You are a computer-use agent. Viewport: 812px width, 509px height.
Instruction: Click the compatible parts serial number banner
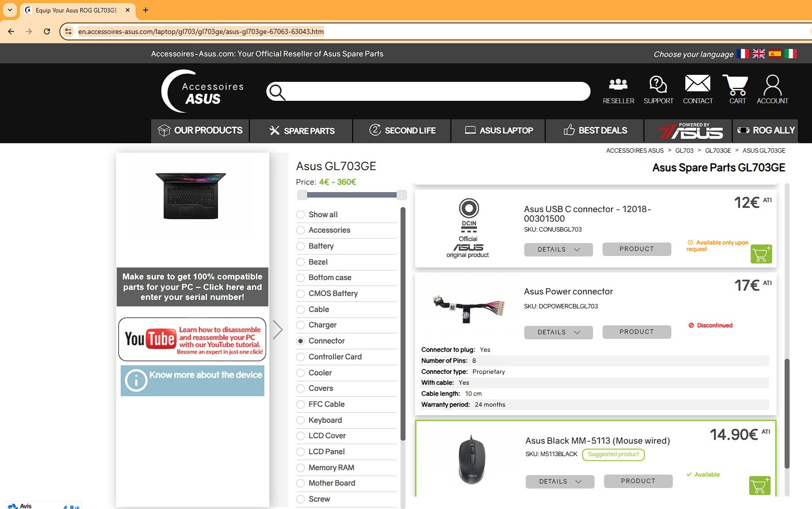tap(192, 287)
